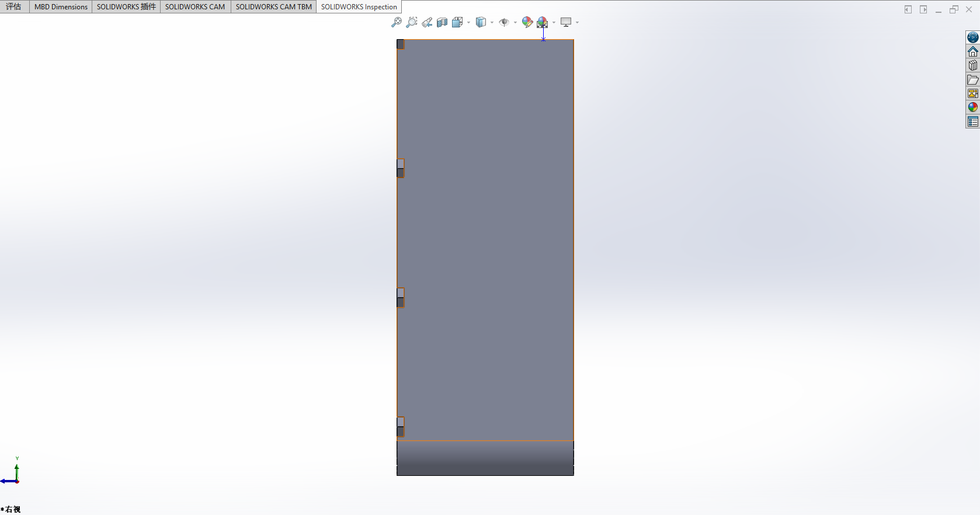Expand the right panel with arrow button

tap(923, 9)
